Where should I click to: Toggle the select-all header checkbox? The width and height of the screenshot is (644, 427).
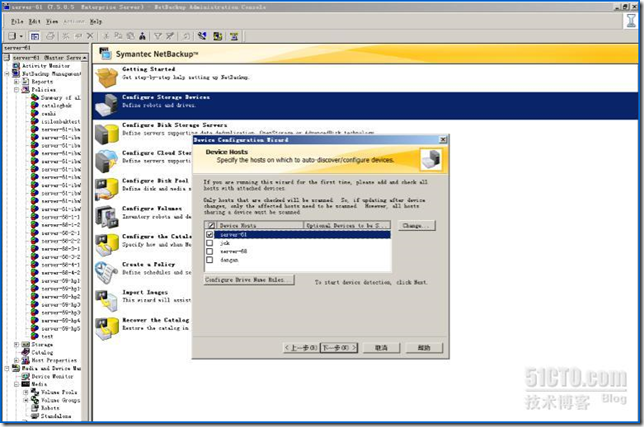pos(211,225)
